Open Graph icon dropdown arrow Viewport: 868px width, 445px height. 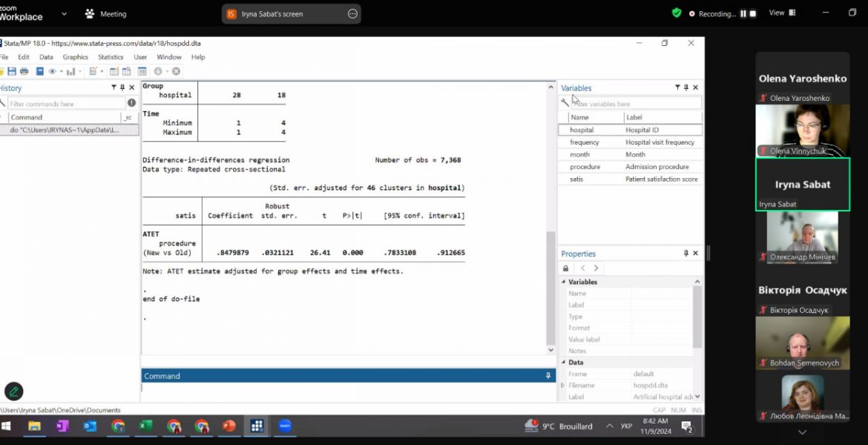[x=79, y=71]
